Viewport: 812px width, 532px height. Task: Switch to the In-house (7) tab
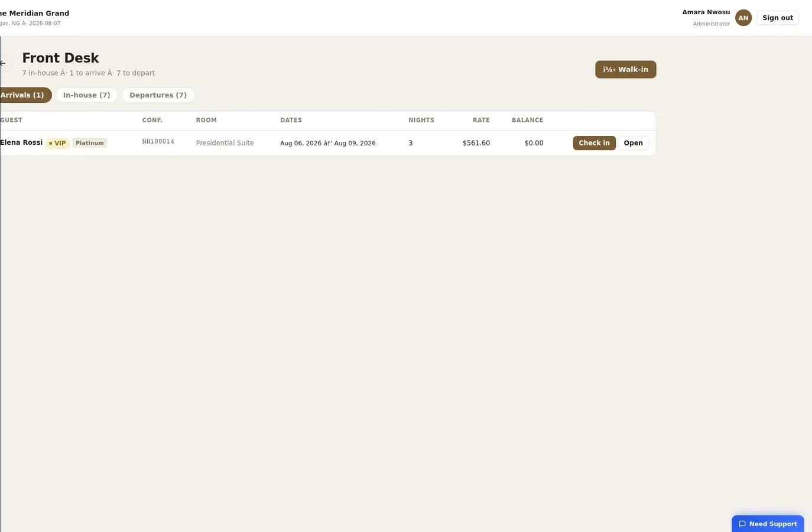tap(87, 95)
